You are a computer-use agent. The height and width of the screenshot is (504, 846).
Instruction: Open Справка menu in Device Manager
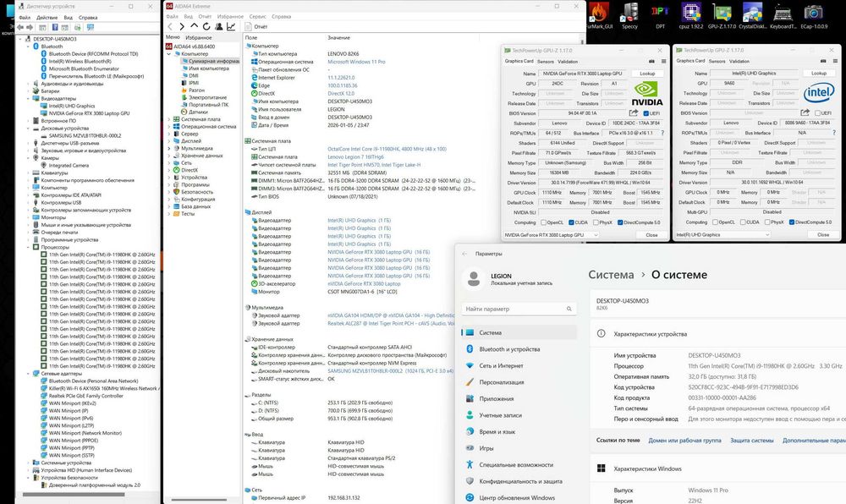click(88, 17)
